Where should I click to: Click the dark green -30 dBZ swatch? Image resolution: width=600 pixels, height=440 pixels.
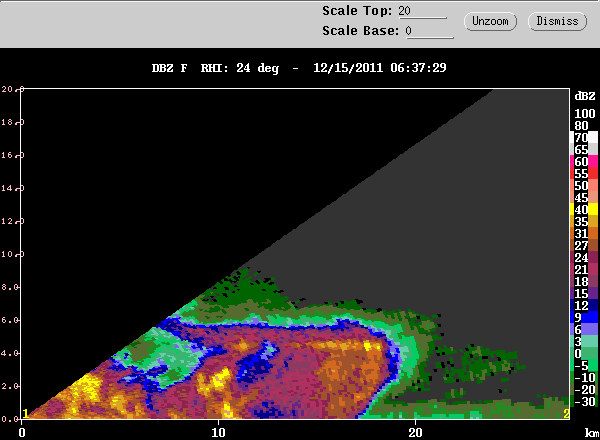(x=584, y=401)
